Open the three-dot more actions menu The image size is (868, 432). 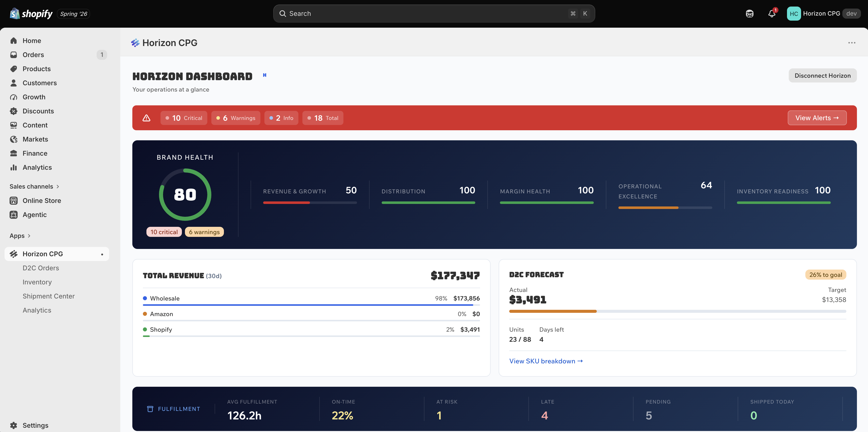point(851,43)
